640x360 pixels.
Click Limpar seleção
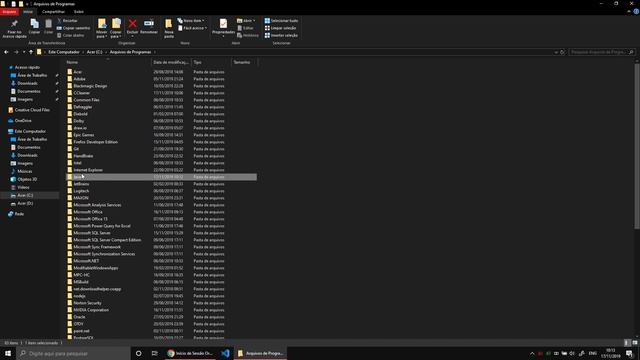click(280, 28)
